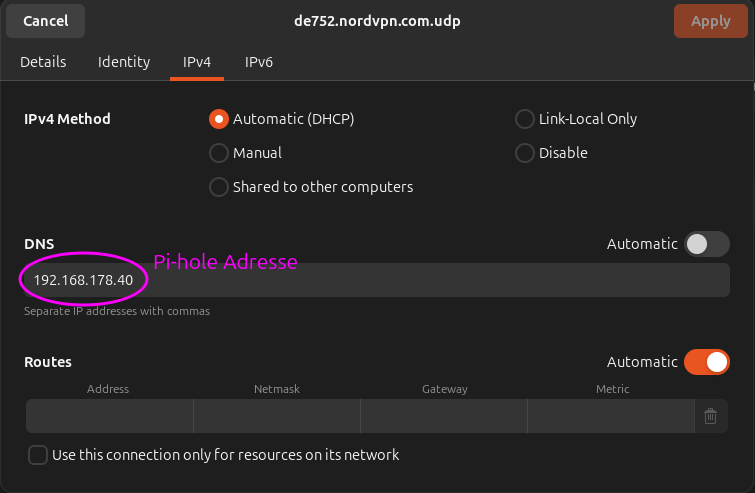Choose Manual IPv4 method

(219, 153)
